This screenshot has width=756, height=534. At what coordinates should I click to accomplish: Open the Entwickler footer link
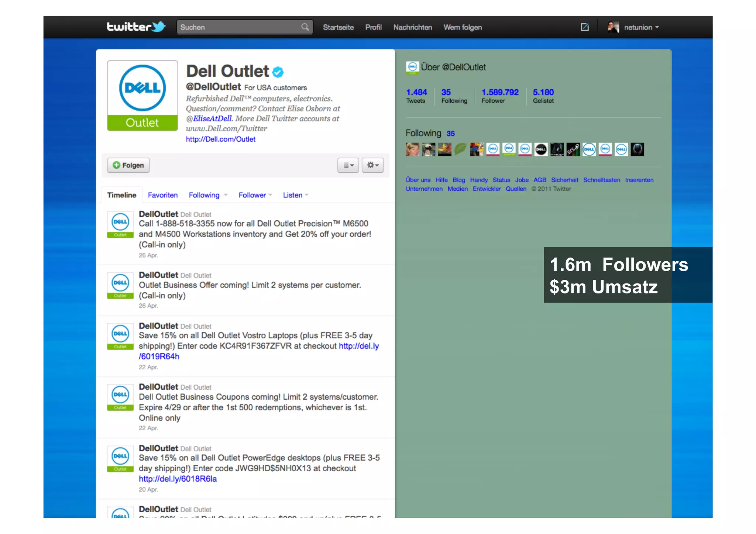pos(487,189)
